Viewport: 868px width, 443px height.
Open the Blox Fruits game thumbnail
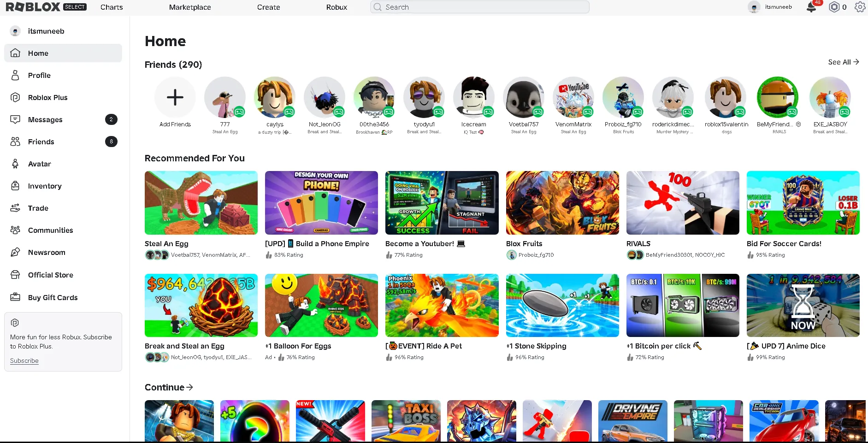click(x=562, y=203)
